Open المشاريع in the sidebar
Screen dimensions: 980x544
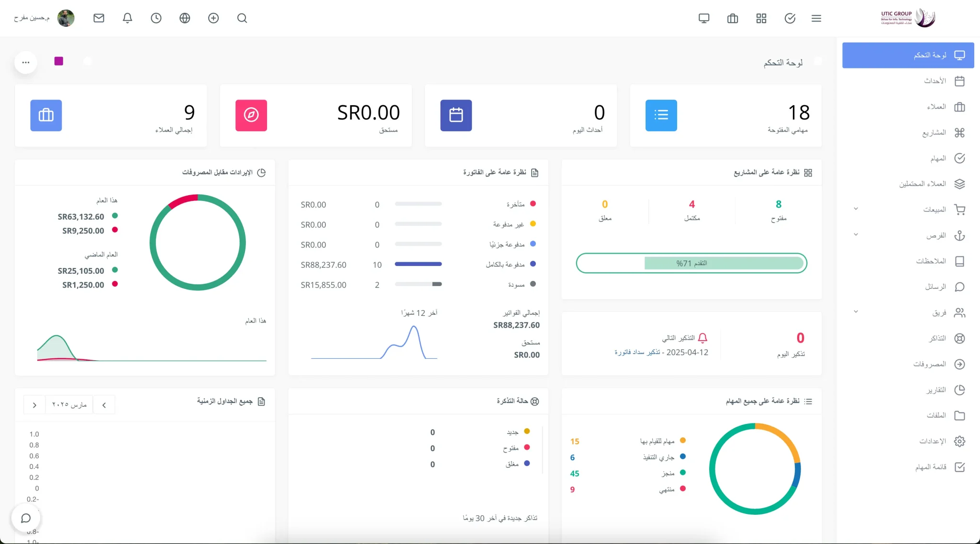tap(934, 133)
